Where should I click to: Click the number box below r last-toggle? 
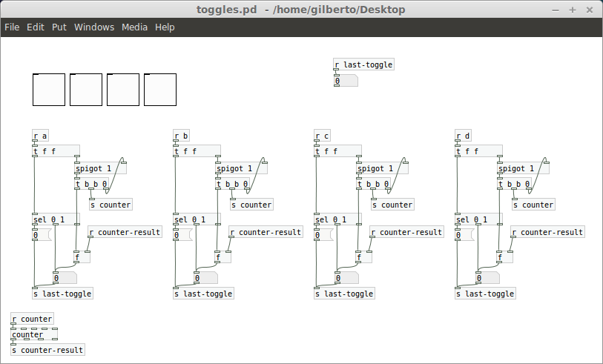click(x=346, y=81)
